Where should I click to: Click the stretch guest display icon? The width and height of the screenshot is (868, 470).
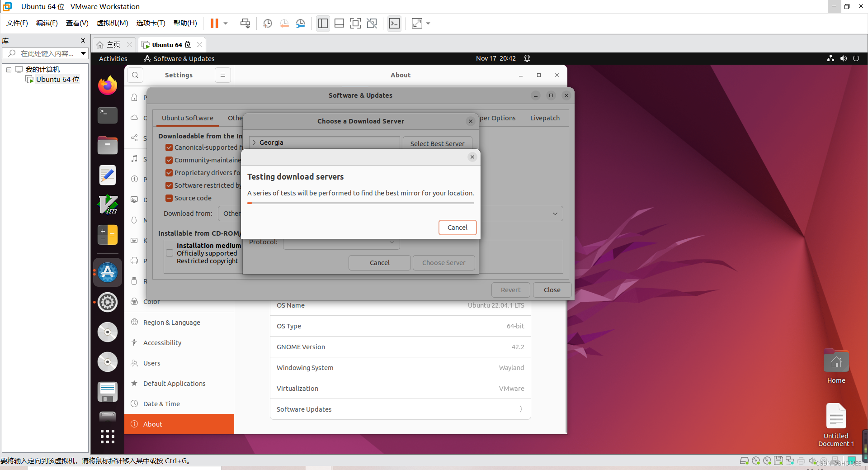[x=417, y=23]
